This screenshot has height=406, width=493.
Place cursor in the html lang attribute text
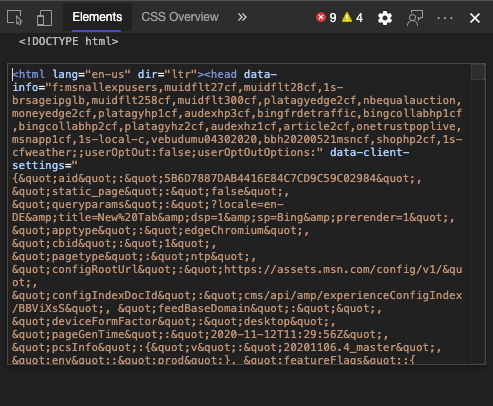(91, 74)
